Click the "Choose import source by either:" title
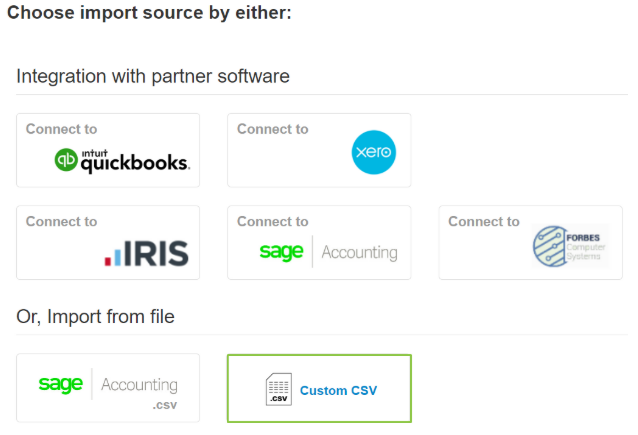 149,15
